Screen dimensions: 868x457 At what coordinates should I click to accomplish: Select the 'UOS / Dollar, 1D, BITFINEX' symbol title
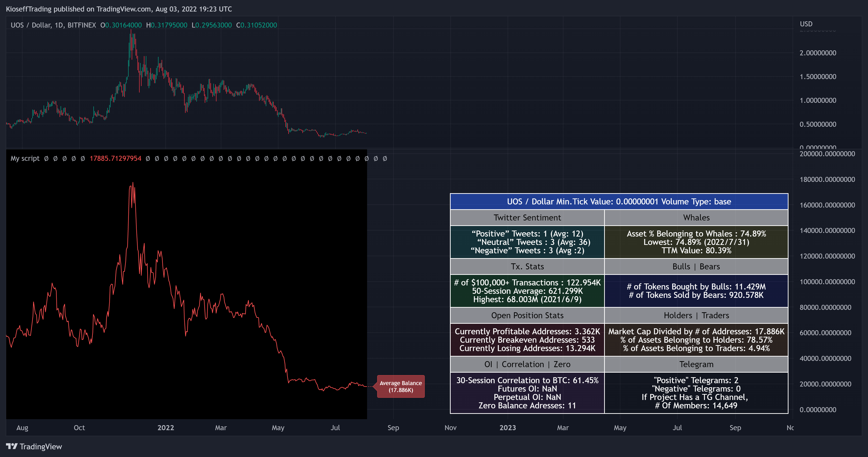tap(53, 25)
